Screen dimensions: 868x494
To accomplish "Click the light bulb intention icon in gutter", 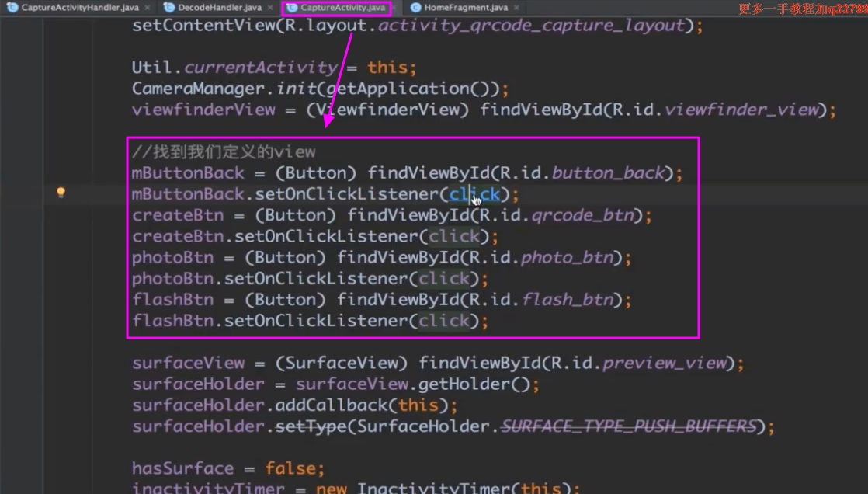I will tap(61, 192).
